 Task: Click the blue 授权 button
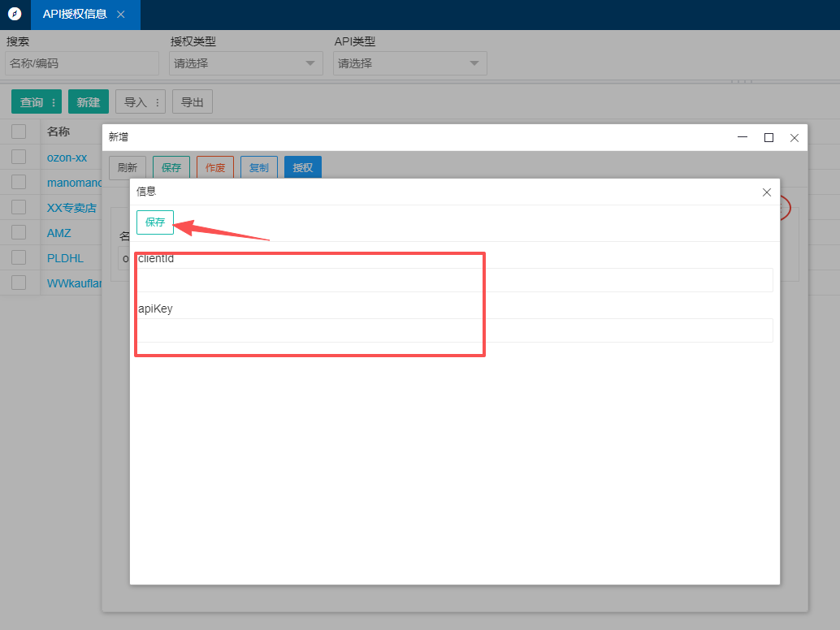pyautogui.click(x=302, y=168)
